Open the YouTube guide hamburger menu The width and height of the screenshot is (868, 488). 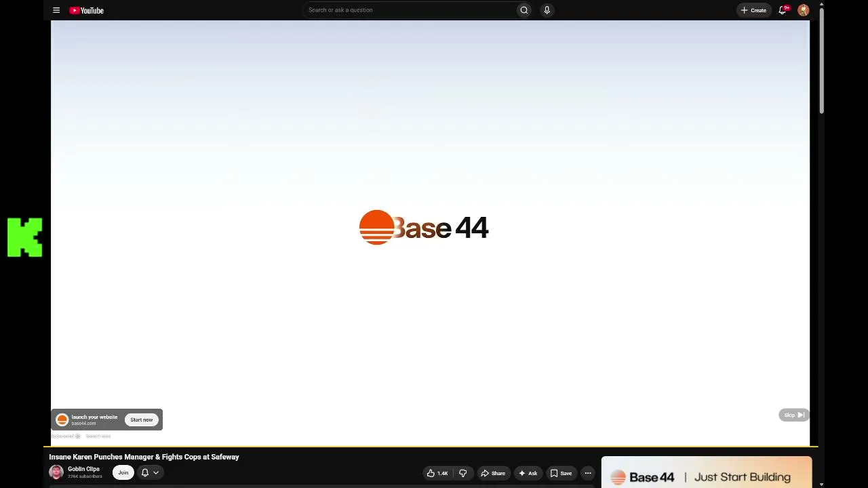click(56, 10)
